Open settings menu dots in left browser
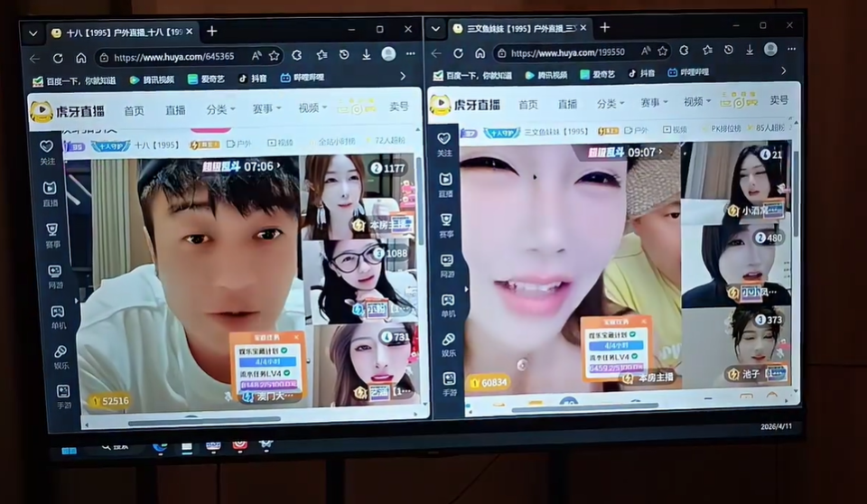 [410, 53]
